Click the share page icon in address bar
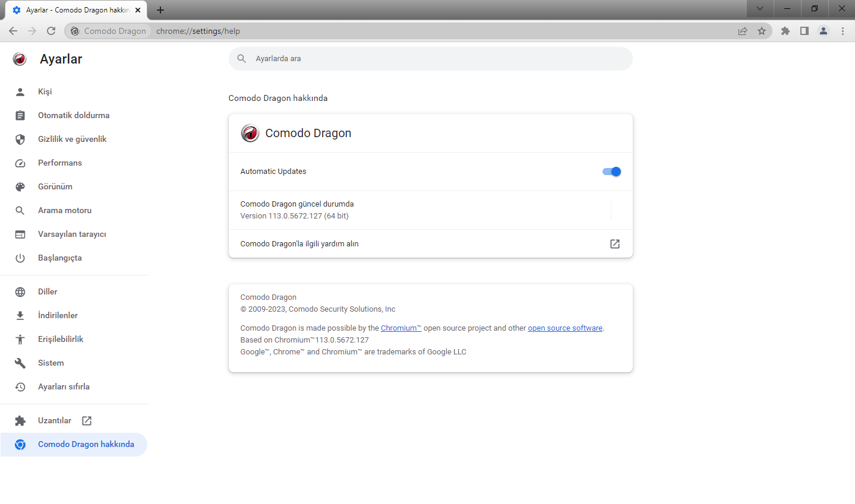Screen dimensions: 855x504 [743, 31]
